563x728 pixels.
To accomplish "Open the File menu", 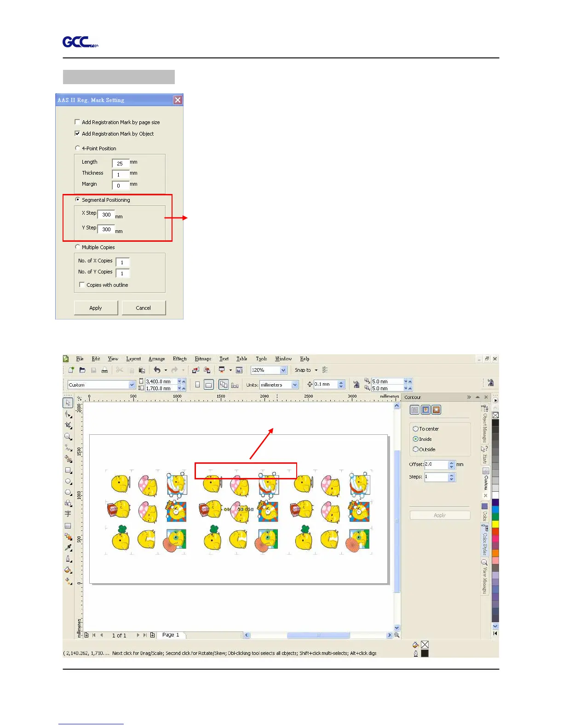I will [80, 358].
